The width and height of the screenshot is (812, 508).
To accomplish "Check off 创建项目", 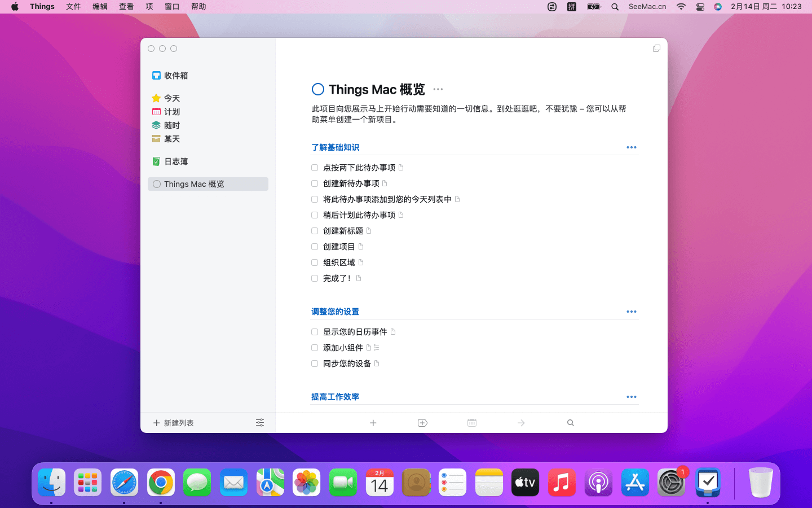I will [315, 247].
